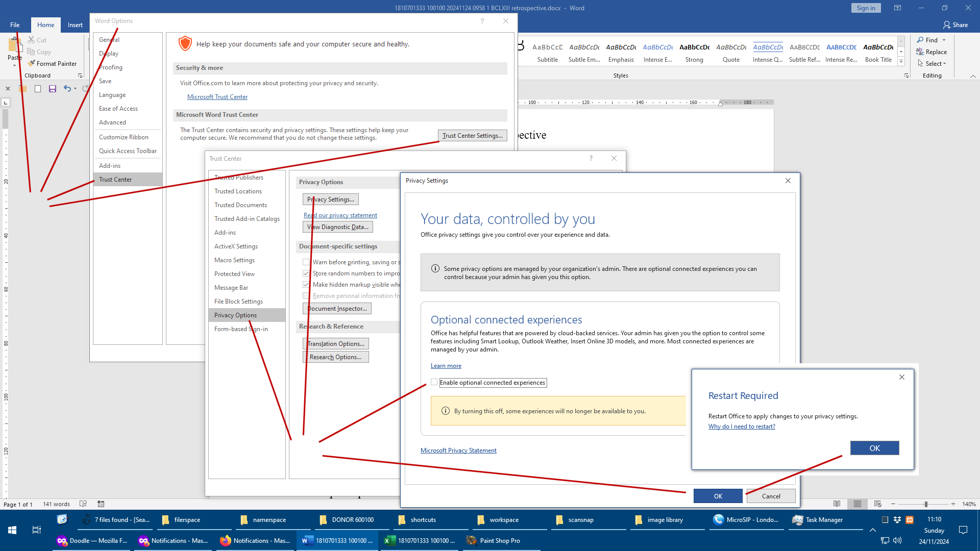980x551 pixels.
Task: Click the Web Layout view icon in status bar
Action: coord(878,504)
